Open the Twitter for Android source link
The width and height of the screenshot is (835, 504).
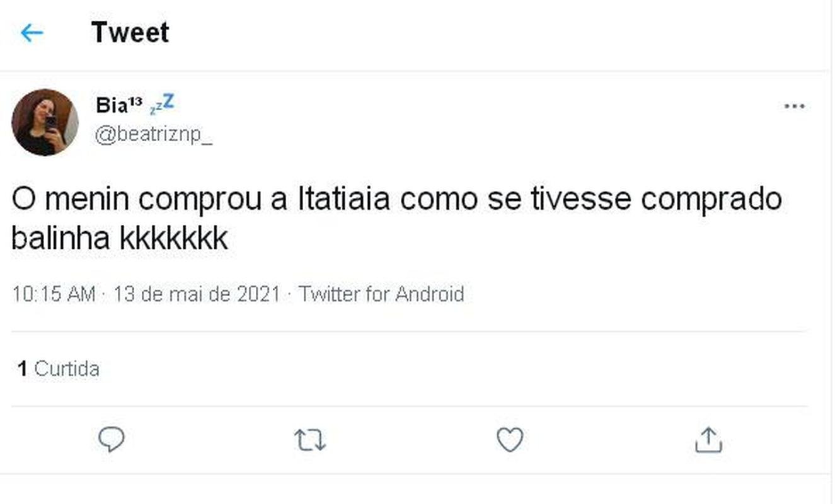point(381,294)
